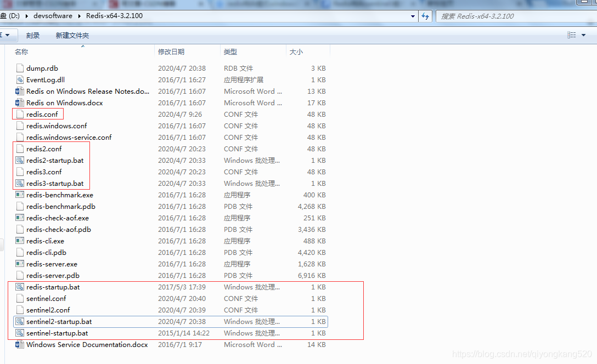Click the redis-benchmark.exe application icon

[x=19, y=195]
